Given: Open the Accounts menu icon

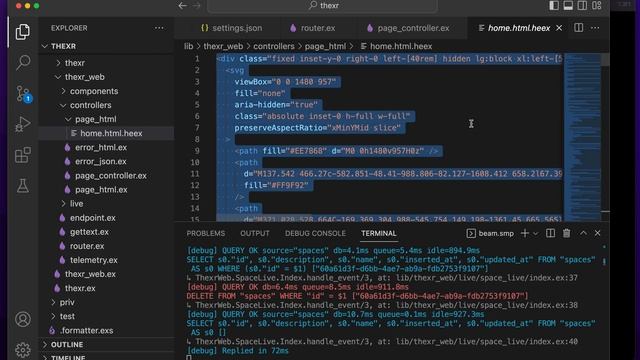Looking at the screenshot, I should click(23, 319).
